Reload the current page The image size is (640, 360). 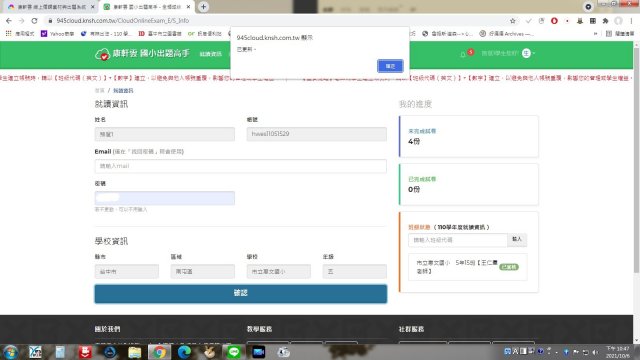point(34,20)
